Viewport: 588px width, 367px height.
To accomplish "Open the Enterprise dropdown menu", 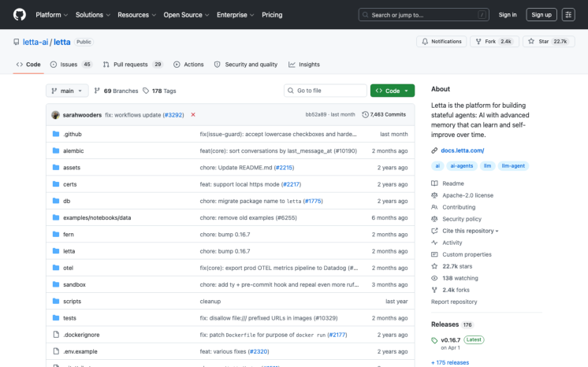I will [235, 15].
